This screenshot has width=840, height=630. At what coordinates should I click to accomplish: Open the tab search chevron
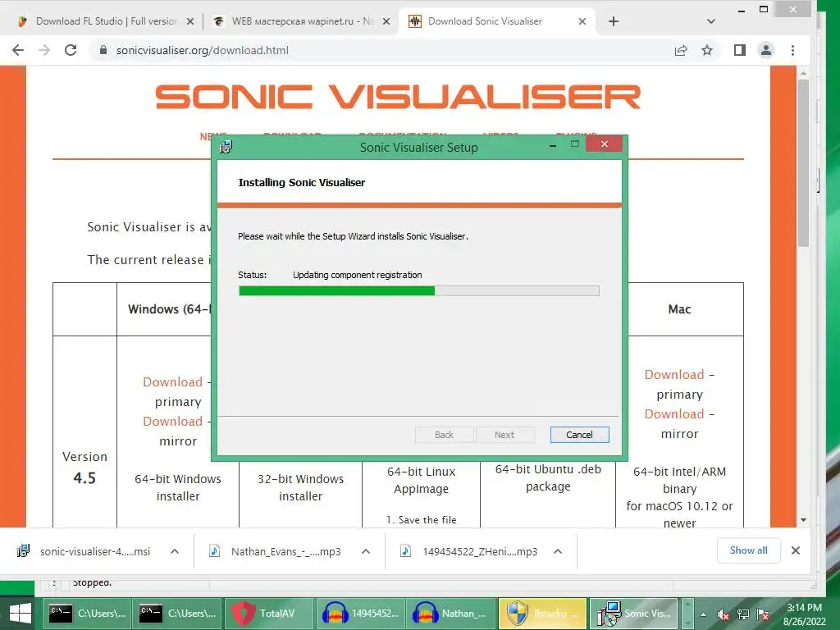711,21
